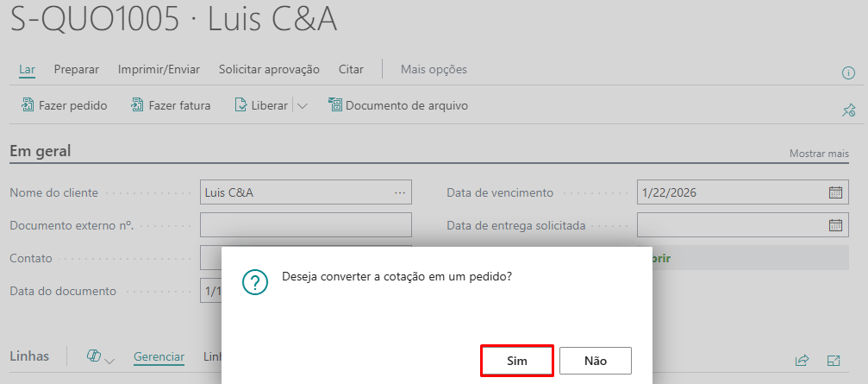This screenshot has height=384, width=868.
Task: Switch to Imprimir/Enviar tab
Action: (x=159, y=69)
